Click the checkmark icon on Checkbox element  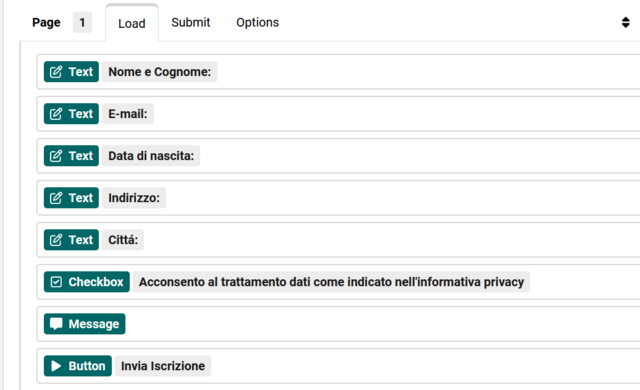[x=56, y=282]
